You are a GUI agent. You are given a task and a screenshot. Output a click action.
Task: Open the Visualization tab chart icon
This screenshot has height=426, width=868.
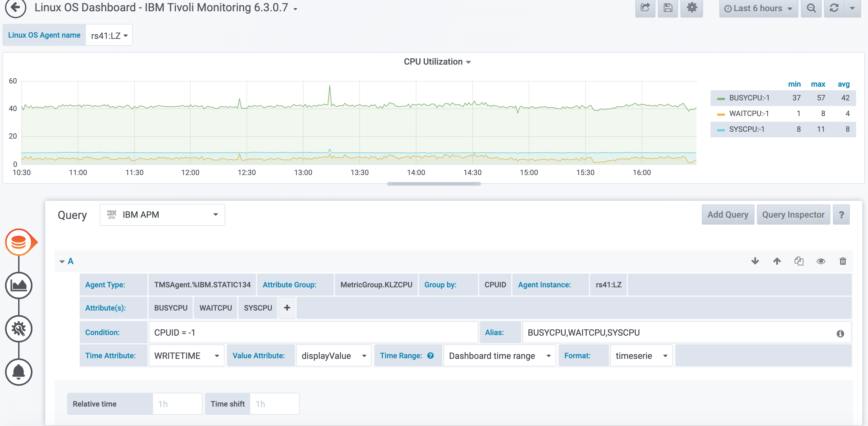pos(19,285)
